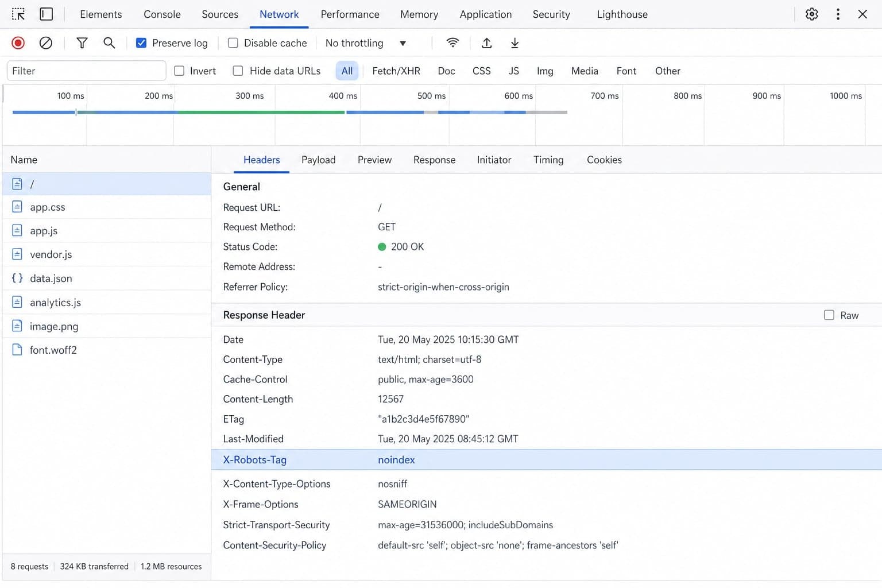
Task: Filter by CSS requests
Action: pos(482,71)
